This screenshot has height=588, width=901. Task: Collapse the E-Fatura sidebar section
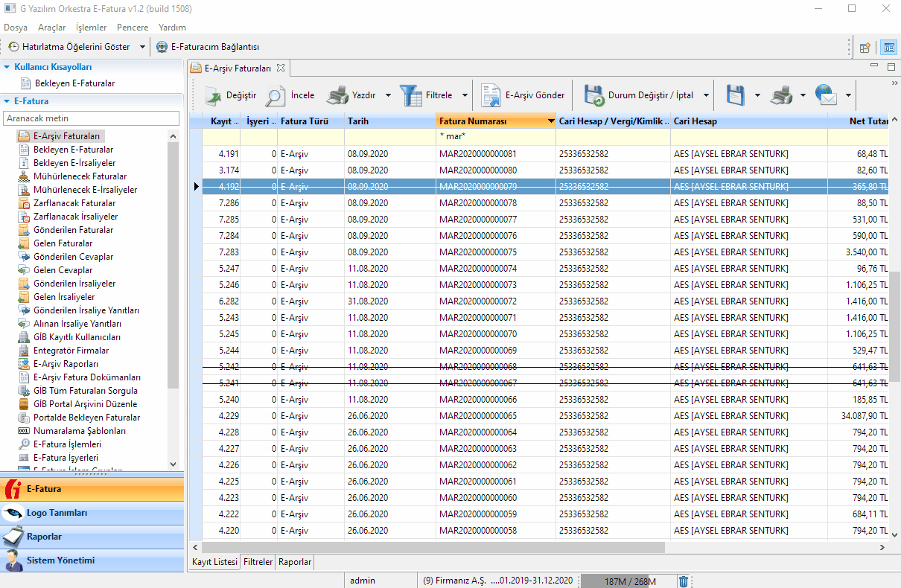7,101
